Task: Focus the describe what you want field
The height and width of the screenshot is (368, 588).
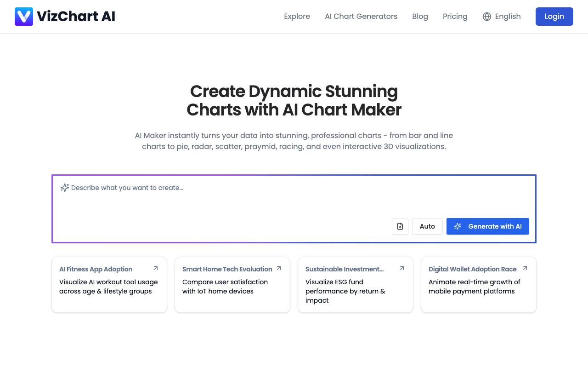Action: [x=294, y=198]
